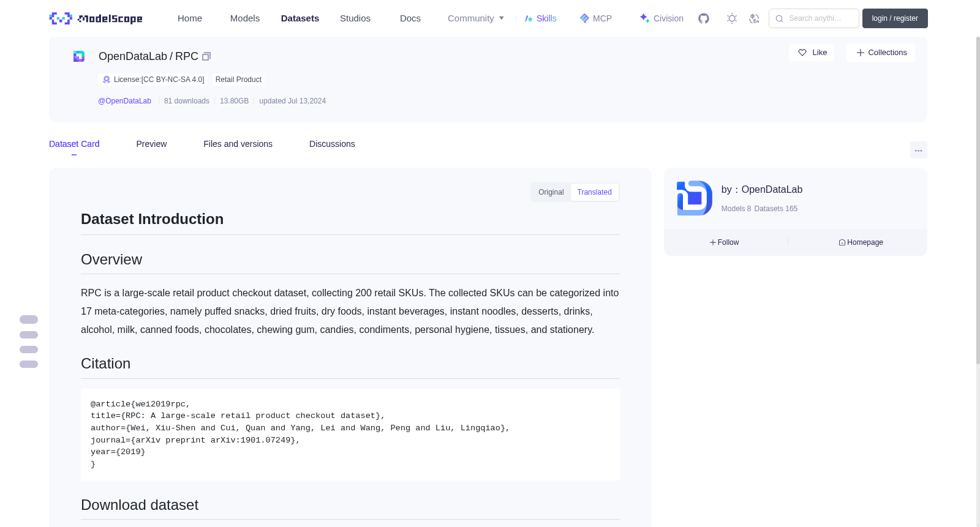Copy the dataset name OpenDataLab / RPC
The height and width of the screenshot is (527, 980).
point(206,56)
